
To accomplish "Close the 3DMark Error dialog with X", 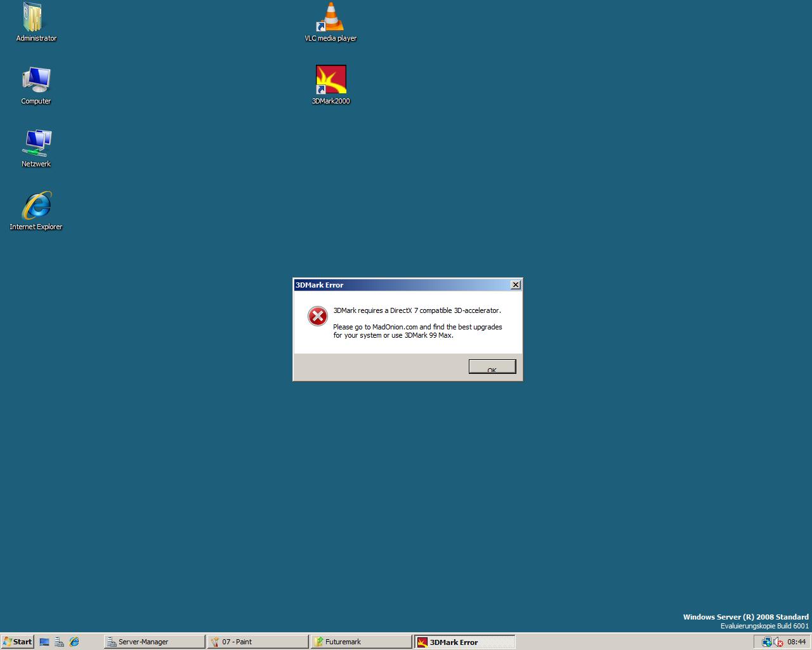I will point(516,285).
